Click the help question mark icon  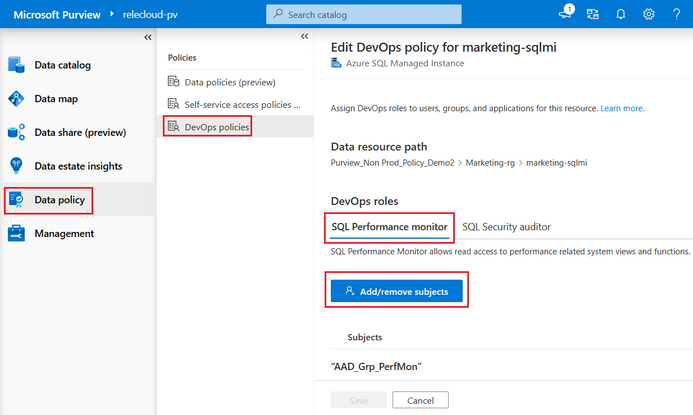[676, 14]
